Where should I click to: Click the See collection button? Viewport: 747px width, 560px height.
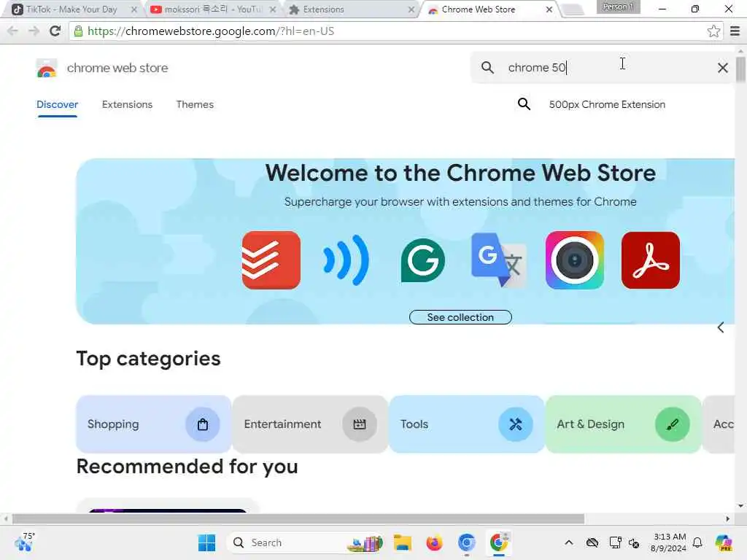[460, 317]
